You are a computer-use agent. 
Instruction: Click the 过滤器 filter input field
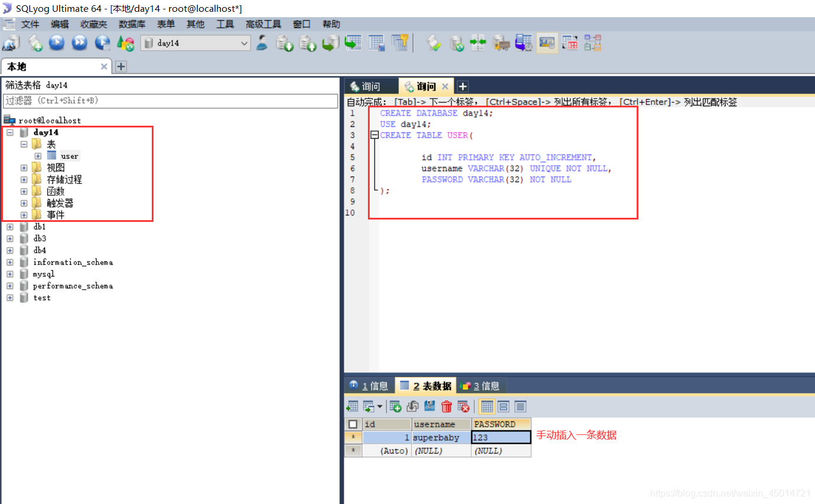coord(171,101)
